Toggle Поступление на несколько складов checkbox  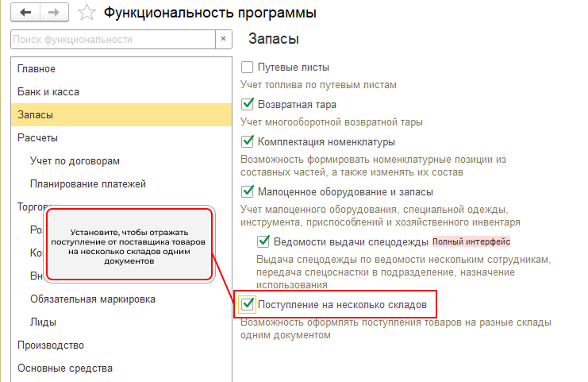click(x=247, y=304)
